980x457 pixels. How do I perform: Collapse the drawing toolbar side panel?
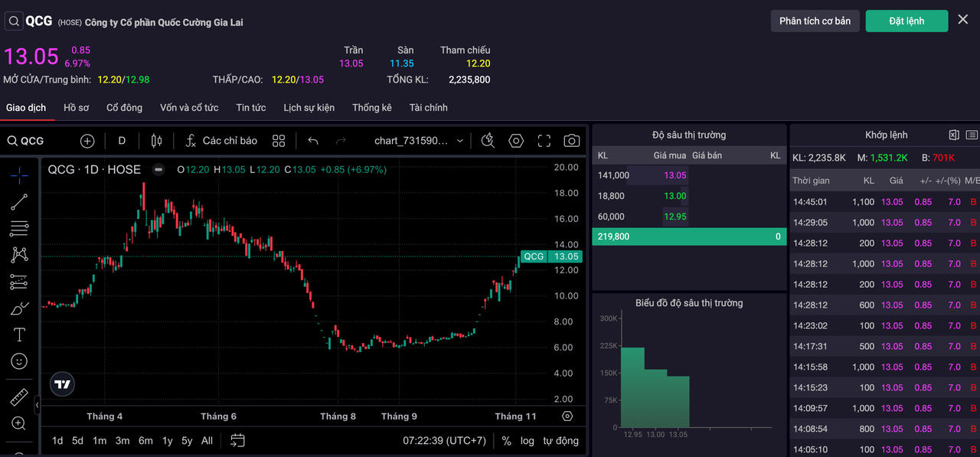pos(37,405)
